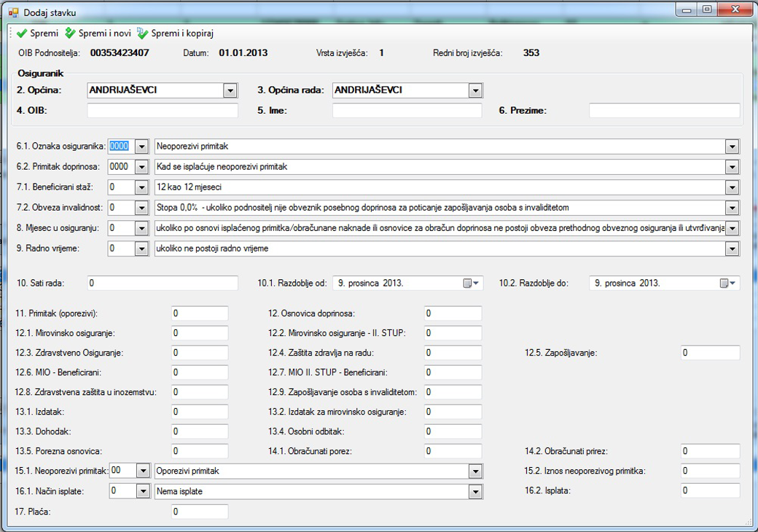Maximize the Dodaj stavku window

707,9
